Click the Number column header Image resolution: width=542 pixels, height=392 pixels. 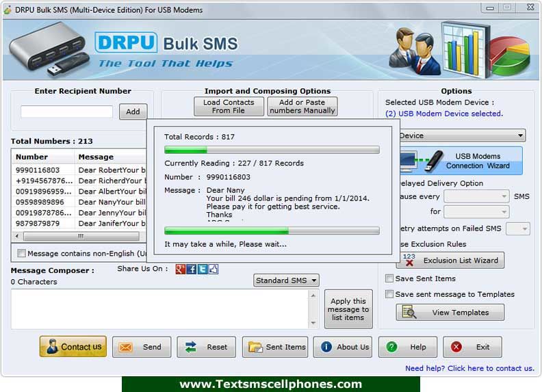(x=44, y=157)
